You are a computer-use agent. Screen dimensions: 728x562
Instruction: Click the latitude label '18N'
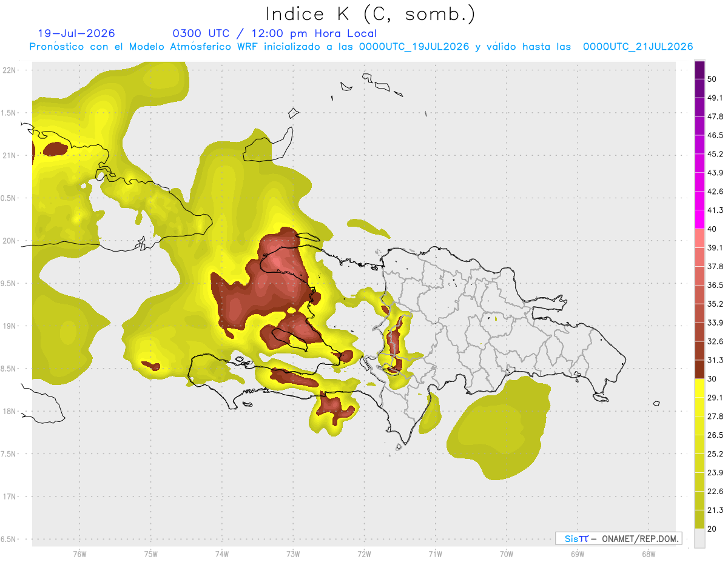click(x=9, y=412)
